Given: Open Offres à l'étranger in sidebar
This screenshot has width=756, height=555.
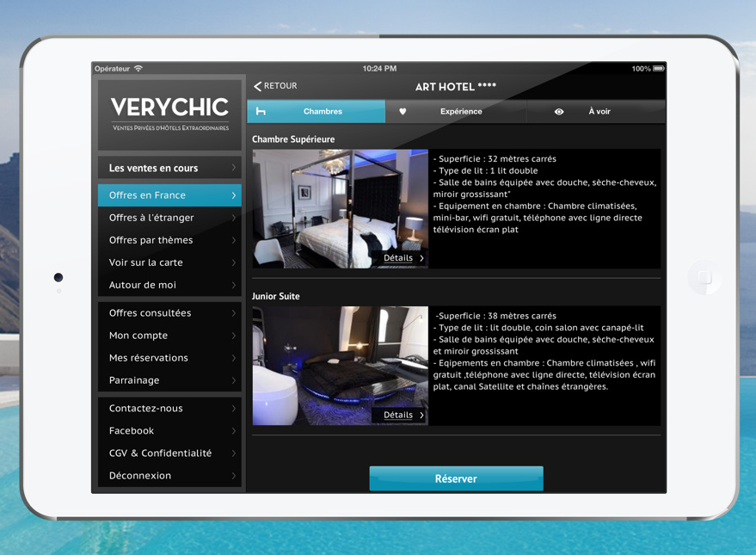Looking at the screenshot, I should click(x=169, y=218).
